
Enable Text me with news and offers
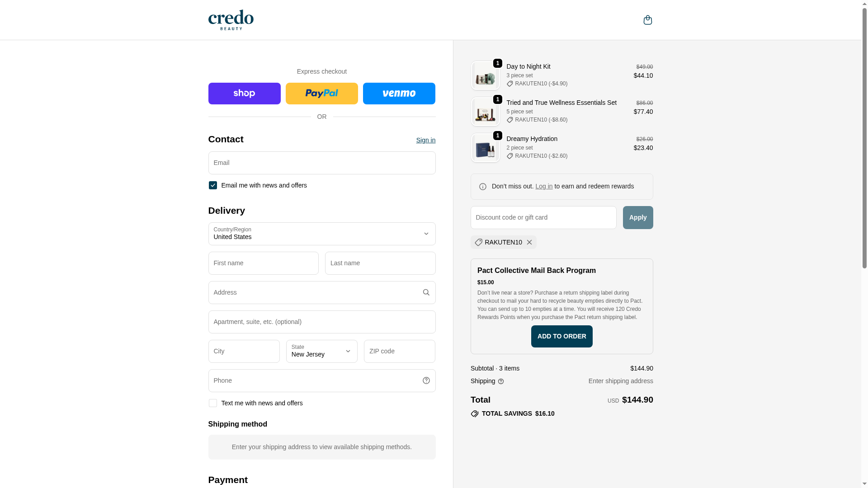(x=213, y=403)
